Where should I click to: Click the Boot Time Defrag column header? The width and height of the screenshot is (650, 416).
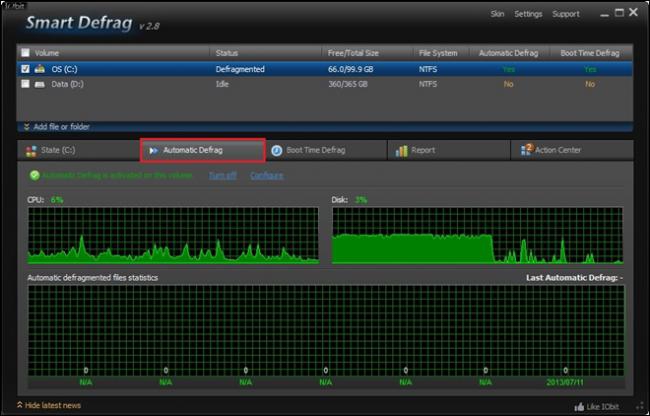point(590,53)
